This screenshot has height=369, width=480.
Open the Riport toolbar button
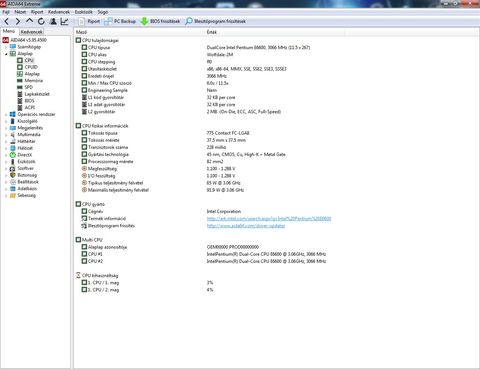pos(89,21)
